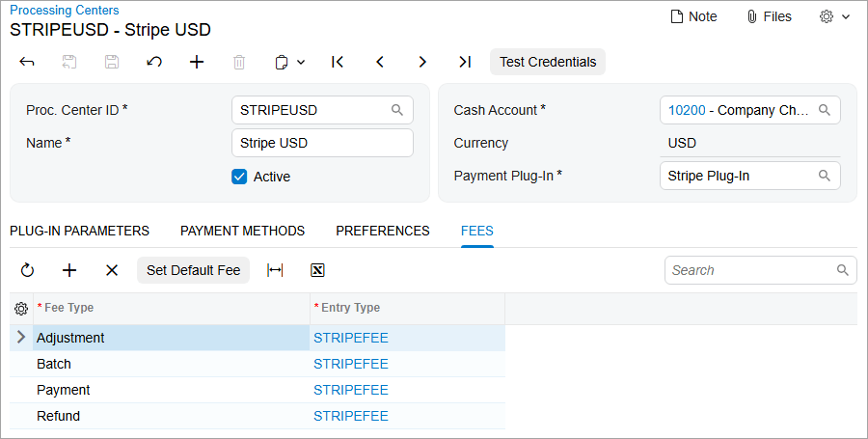Click the Processing Centers breadcrumb link
Image resolution: width=868 pixels, height=439 pixels.
pyautogui.click(x=65, y=10)
